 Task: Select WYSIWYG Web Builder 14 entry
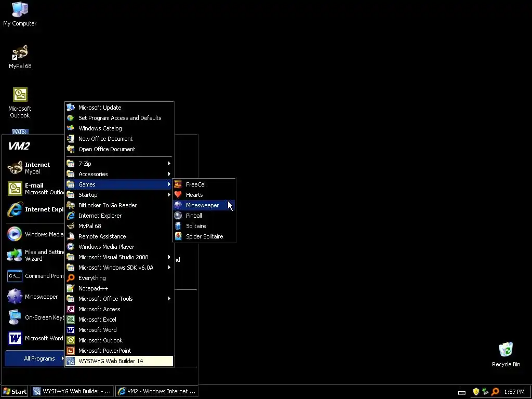pos(119,361)
